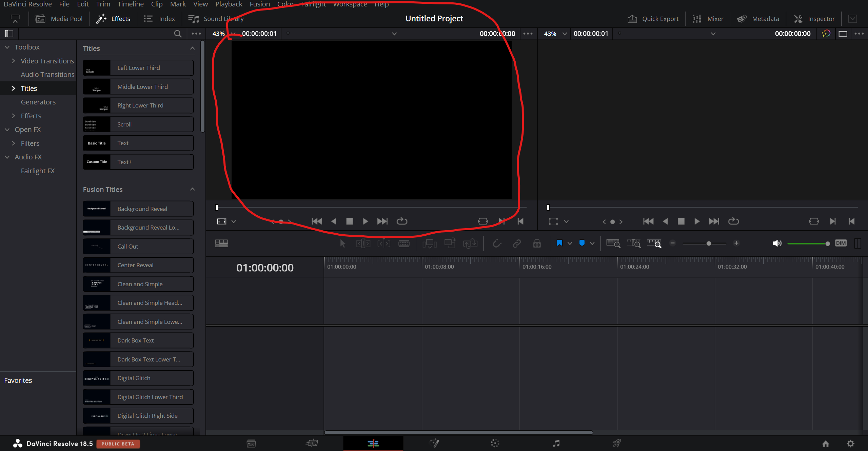868x451 pixels.
Task: Select the Call Out Fusion title
Action: pyautogui.click(x=138, y=246)
